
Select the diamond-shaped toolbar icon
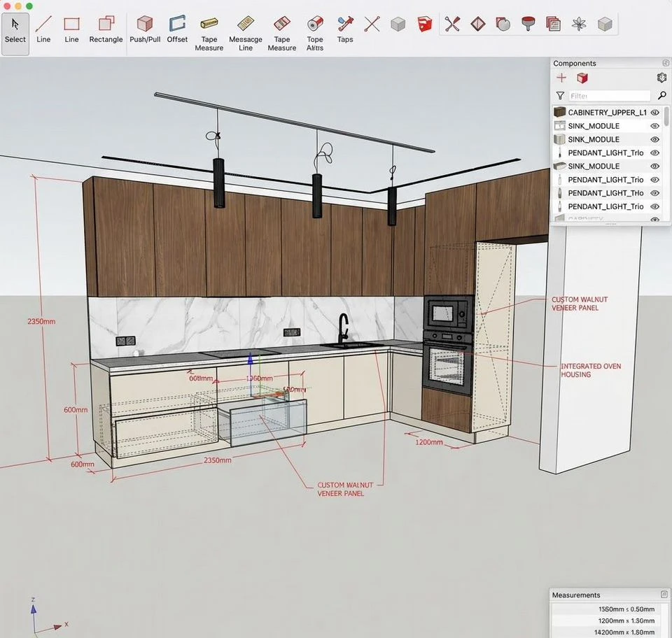point(478,24)
